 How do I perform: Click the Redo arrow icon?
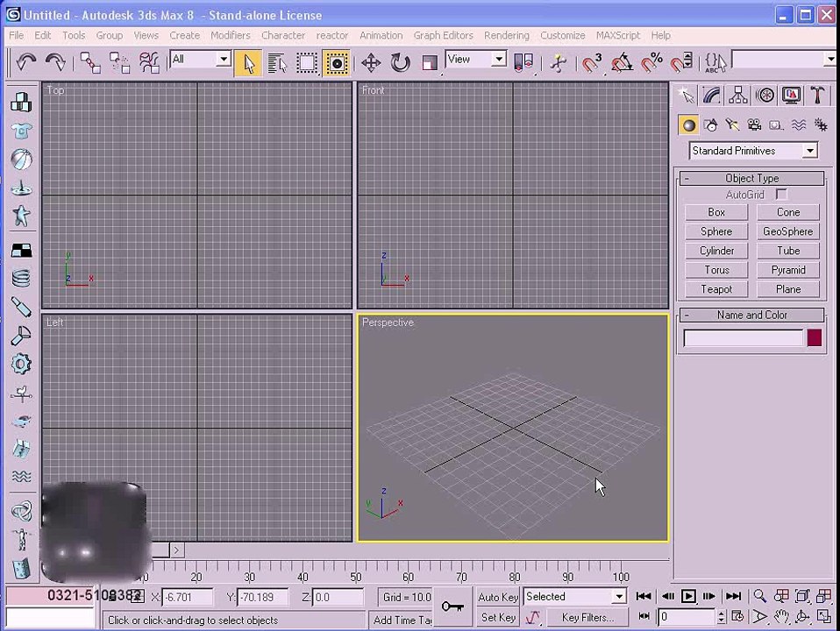point(55,63)
